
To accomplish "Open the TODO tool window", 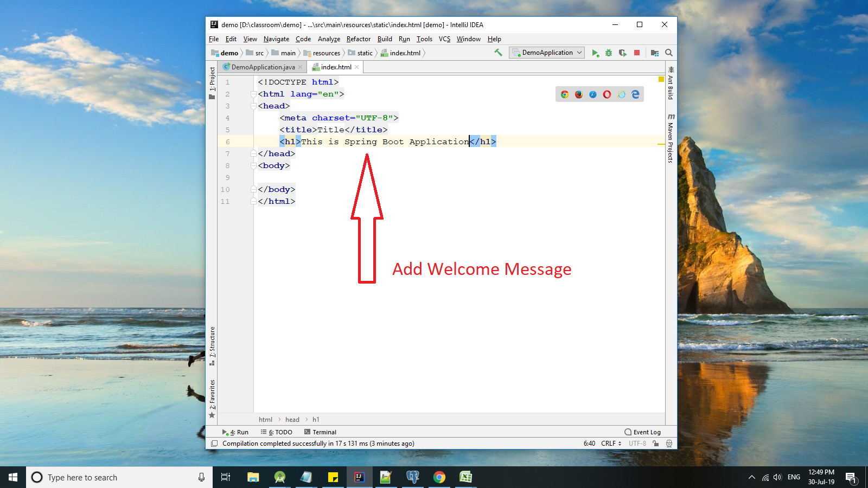I will pos(277,432).
